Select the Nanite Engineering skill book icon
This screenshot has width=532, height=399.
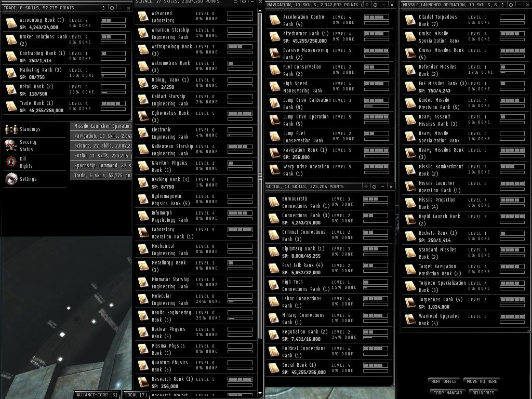(143, 316)
